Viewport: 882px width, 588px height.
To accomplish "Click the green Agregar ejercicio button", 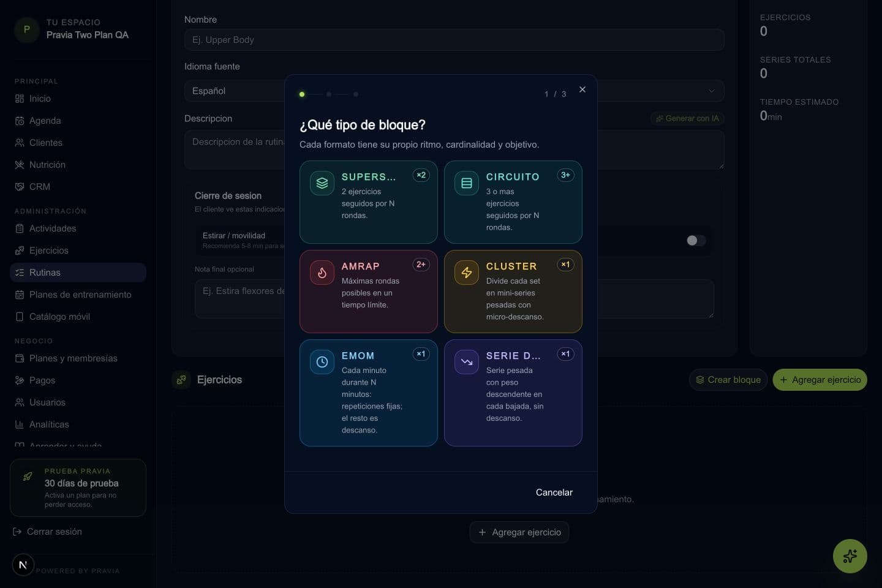I will point(820,380).
